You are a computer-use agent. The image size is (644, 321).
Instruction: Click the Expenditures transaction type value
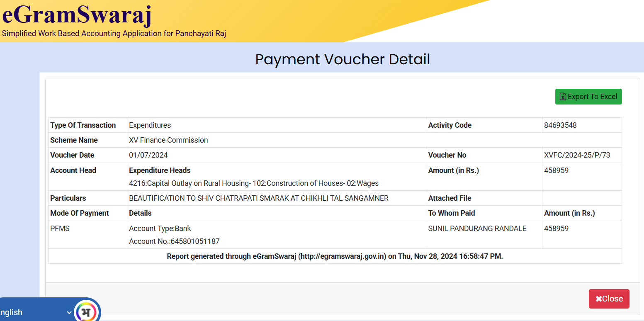coord(150,125)
